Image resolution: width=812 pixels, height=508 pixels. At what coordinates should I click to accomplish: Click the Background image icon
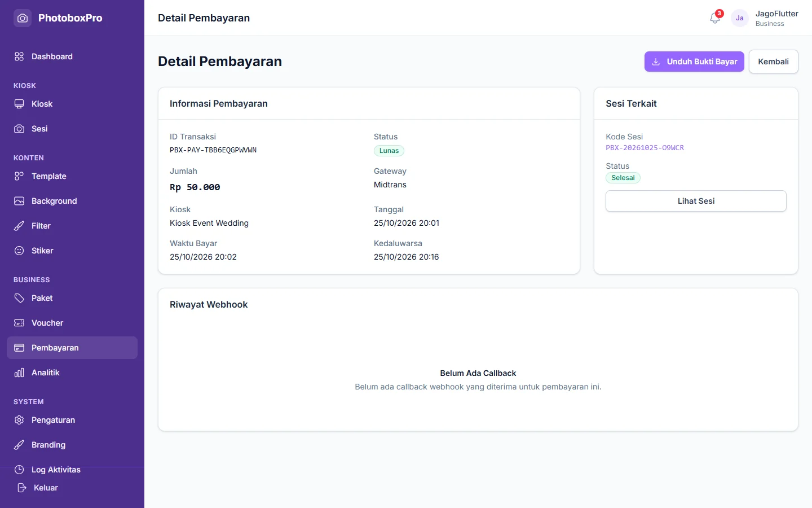pyautogui.click(x=19, y=201)
